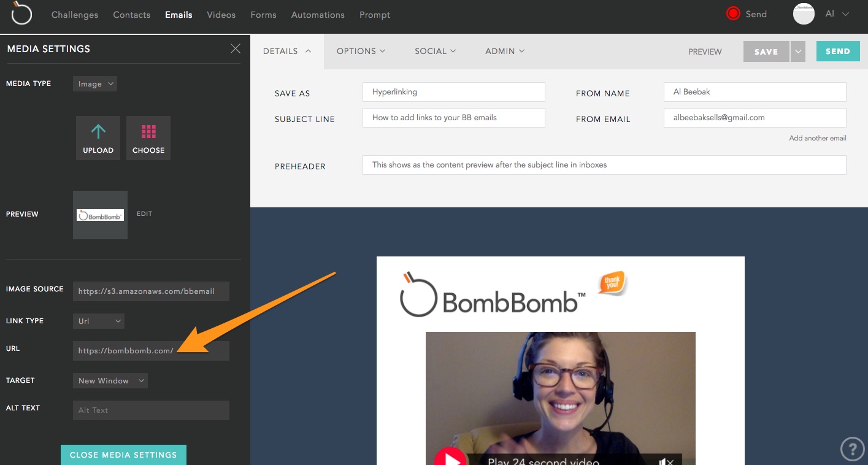The width and height of the screenshot is (868, 465).
Task: Click the Save As name field
Action: point(454,92)
